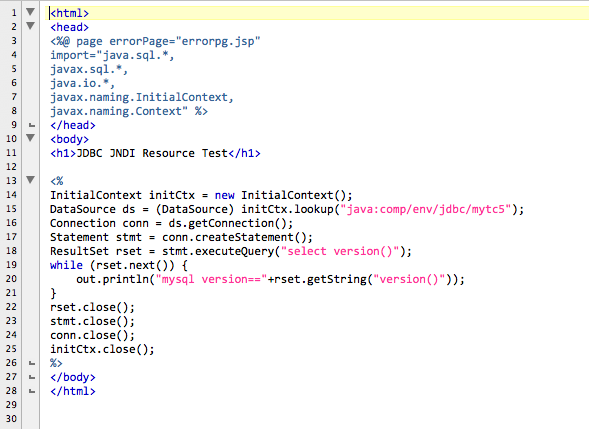This screenshot has height=429, width=589.
Task: Select line number 3 in gutter
Action: (x=14, y=41)
